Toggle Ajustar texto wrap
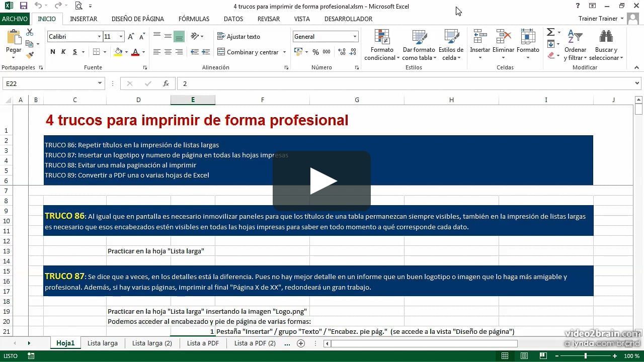Image resolution: width=644 pixels, height=362 pixels. pyautogui.click(x=239, y=36)
